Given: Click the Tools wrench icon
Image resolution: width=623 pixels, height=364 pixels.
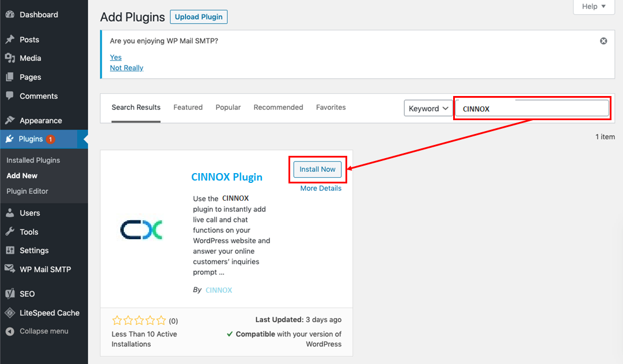Looking at the screenshot, I should (10, 231).
